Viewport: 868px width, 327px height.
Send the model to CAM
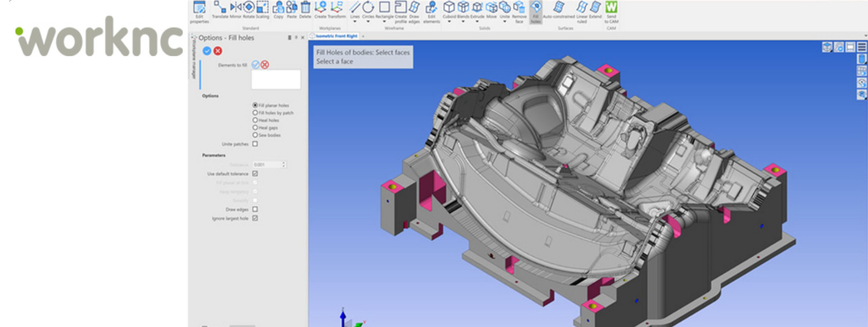[x=611, y=12]
